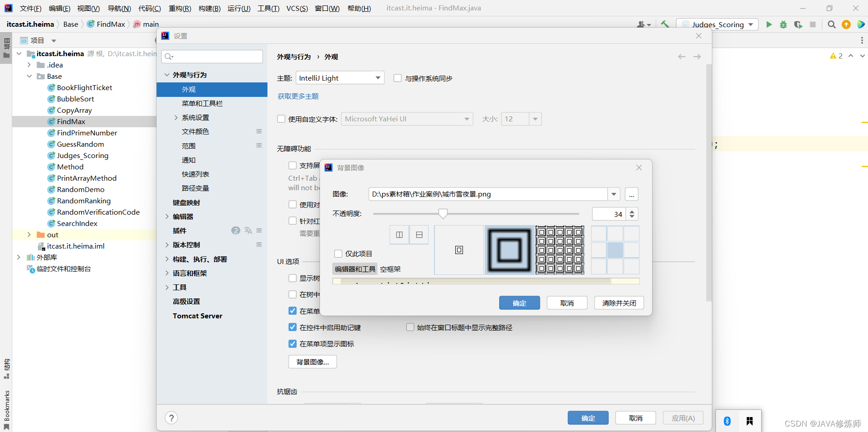Open the colorful plugin icon in the main toolbar
Viewport: 868px width, 432px height.
861,24
